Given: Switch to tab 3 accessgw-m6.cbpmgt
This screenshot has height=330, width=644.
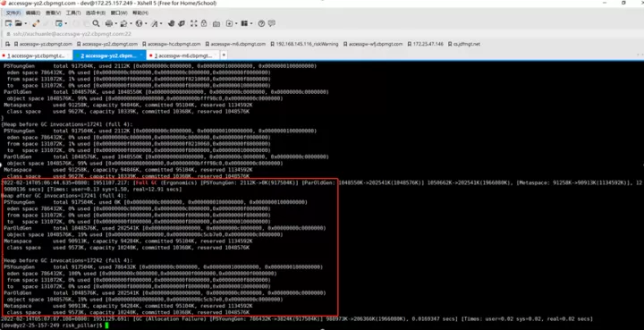Looking at the screenshot, I should point(183,55).
